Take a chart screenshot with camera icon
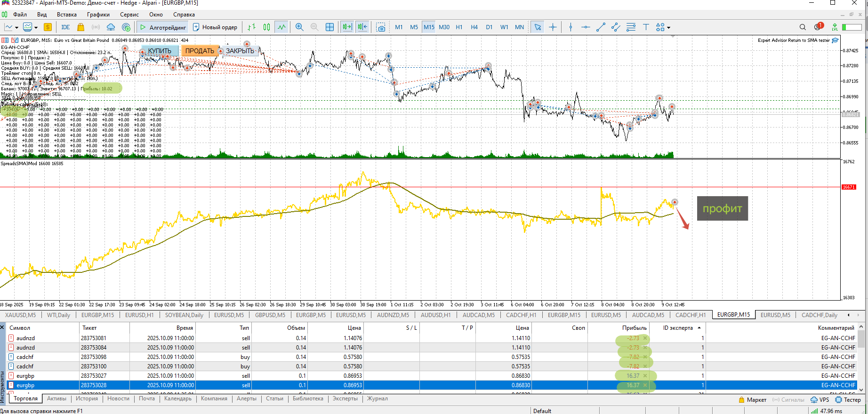Screen dimensions: 868x414 (381, 27)
